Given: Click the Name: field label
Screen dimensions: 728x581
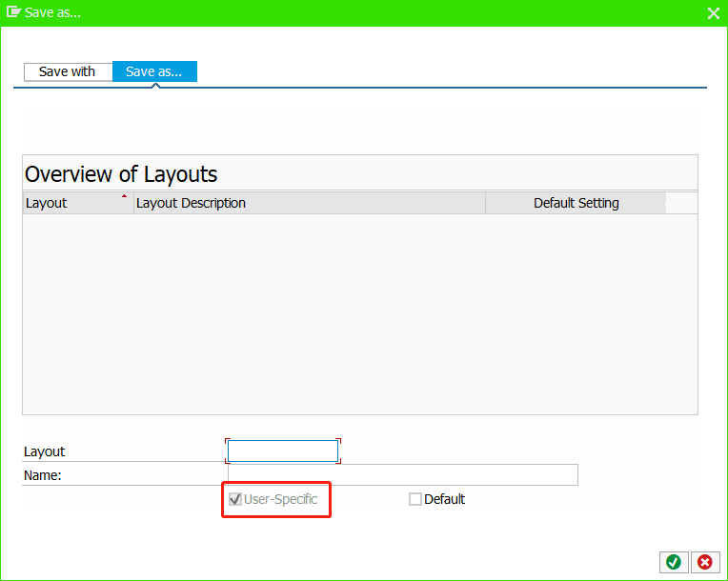Looking at the screenshot, I should (43, 475).
